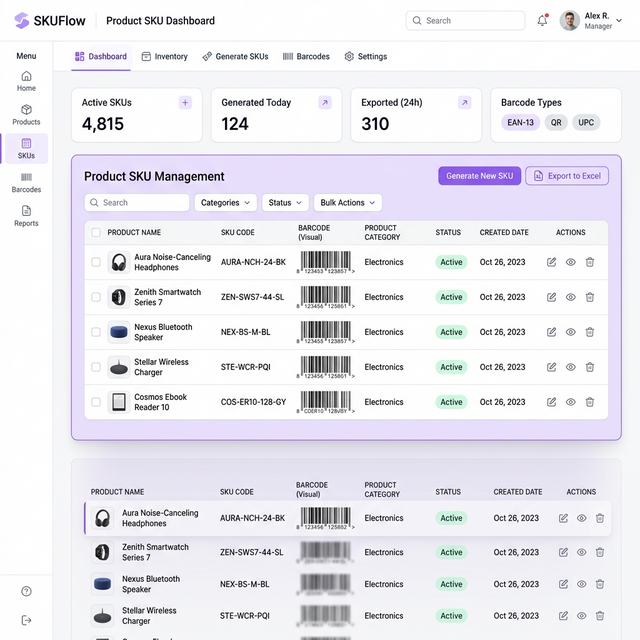Screen dimensions: 640x640
Task: Check the Stellar Wireless Charger row checkbox
Action: click(96, 367)
